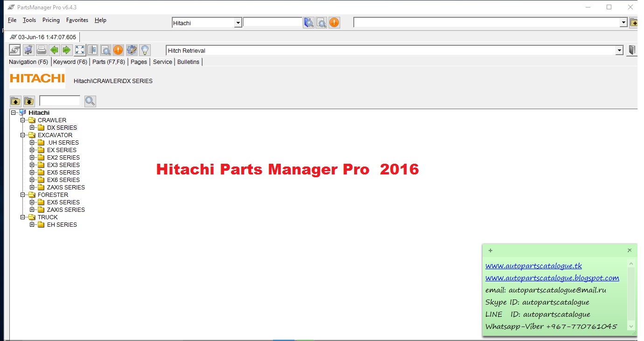
Task: Collapse the Hitachi root node
Action: pyautogui.click(x=14, y=112)
